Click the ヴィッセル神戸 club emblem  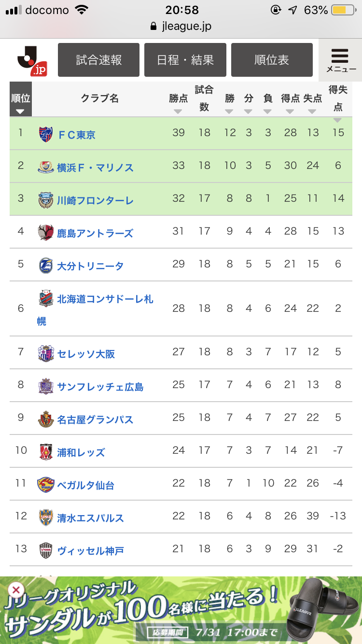[46, 550]
